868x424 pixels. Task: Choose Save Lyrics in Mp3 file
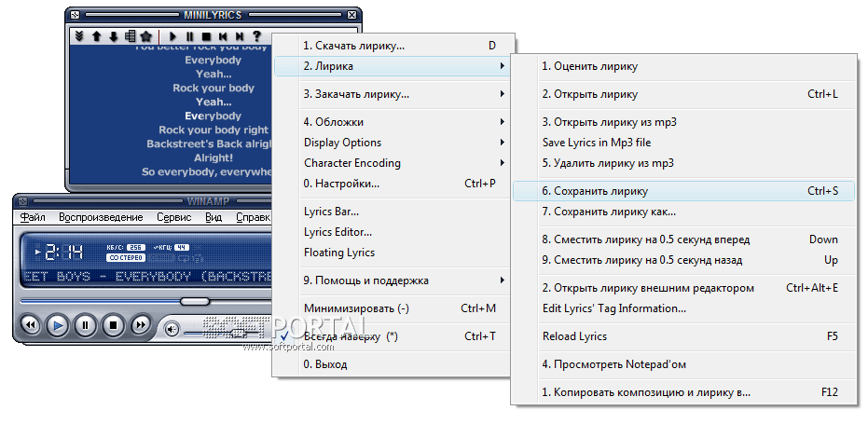click(683, 143)
